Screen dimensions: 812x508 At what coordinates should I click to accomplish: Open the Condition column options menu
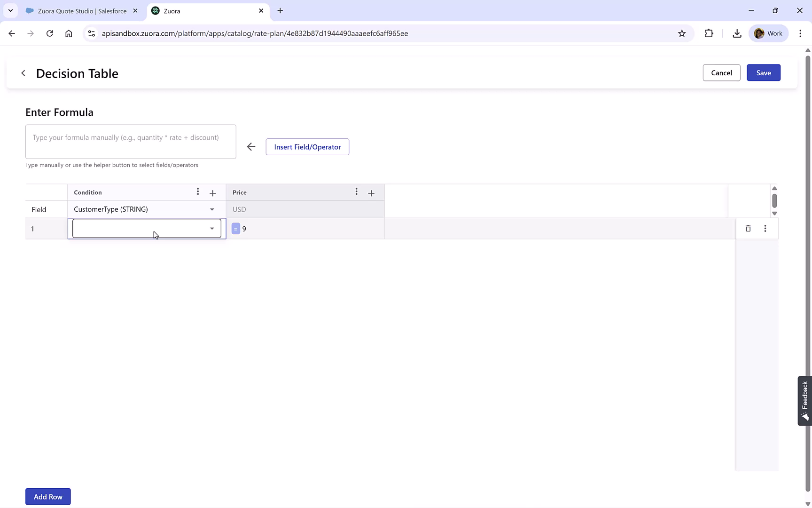pos(198,192)
